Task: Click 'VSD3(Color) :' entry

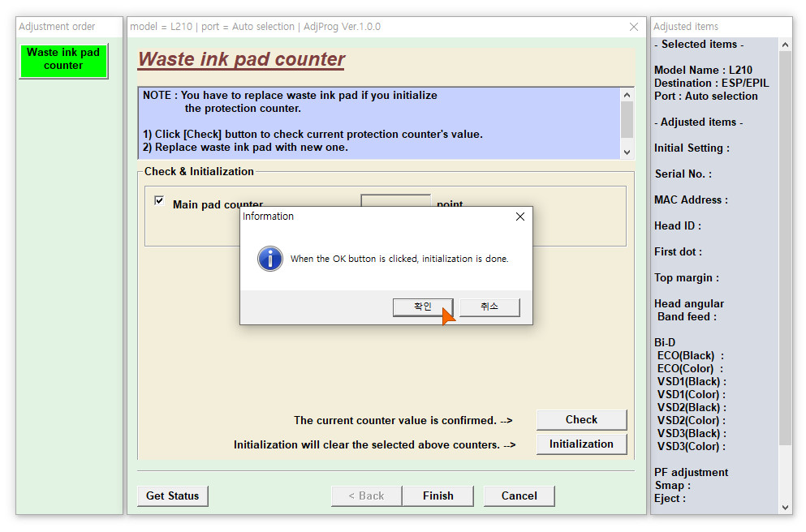Action: tap(692, 447)
